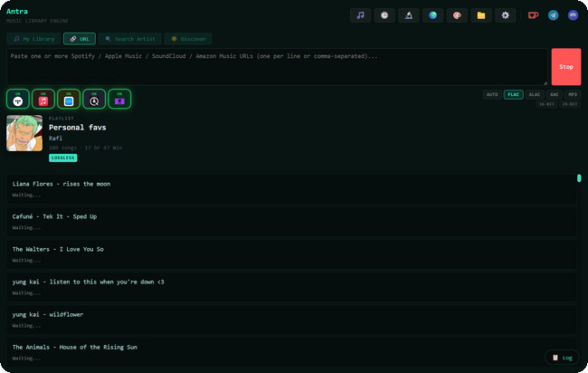
Task: Switch to the My Library tab
Action: tap(33, 39)
